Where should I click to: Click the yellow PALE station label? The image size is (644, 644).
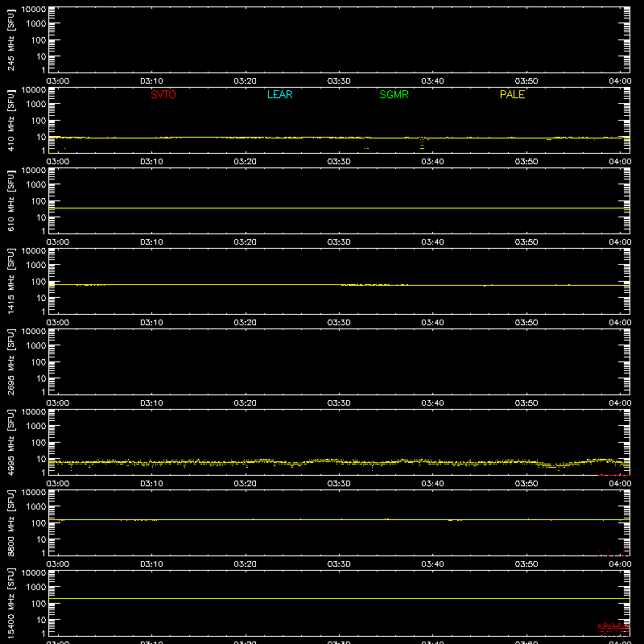point(512,94)
